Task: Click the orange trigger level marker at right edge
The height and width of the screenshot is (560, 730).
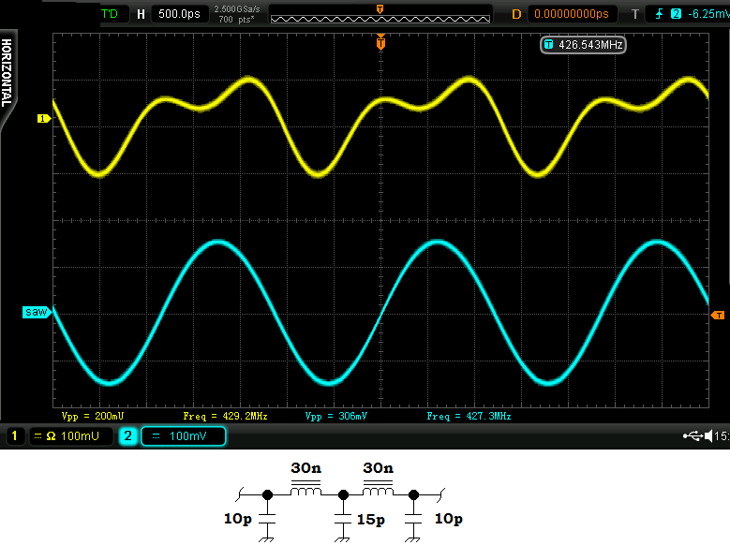Action: pos(718,316)
